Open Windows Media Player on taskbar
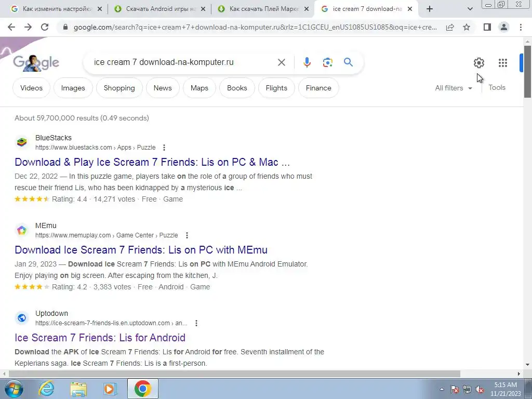532x399 pixels. point(110,389)
